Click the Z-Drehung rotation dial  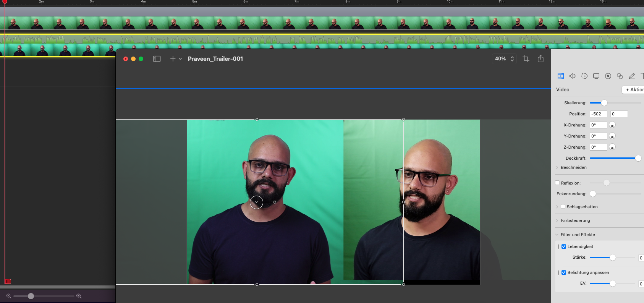coord(612,147)
